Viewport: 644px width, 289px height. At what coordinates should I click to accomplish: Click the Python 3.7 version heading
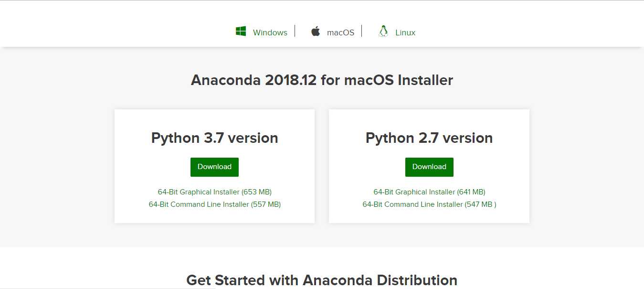click(215, 138)
